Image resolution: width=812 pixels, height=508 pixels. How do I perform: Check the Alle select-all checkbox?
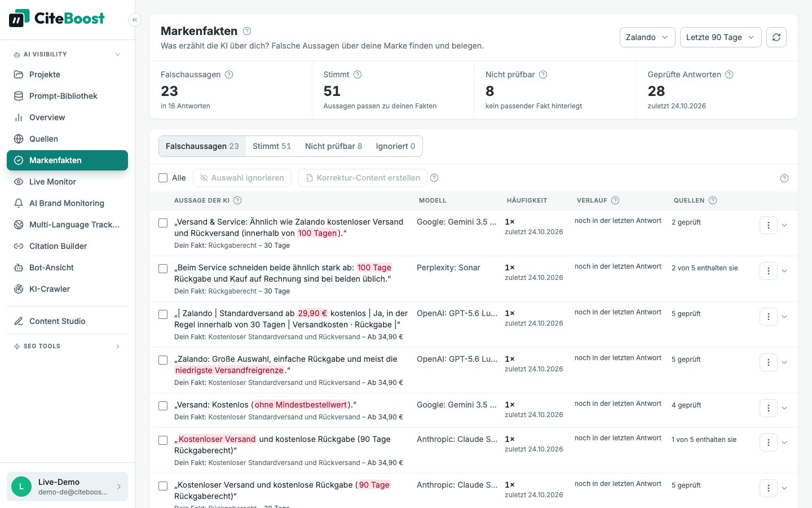[163, 178]
